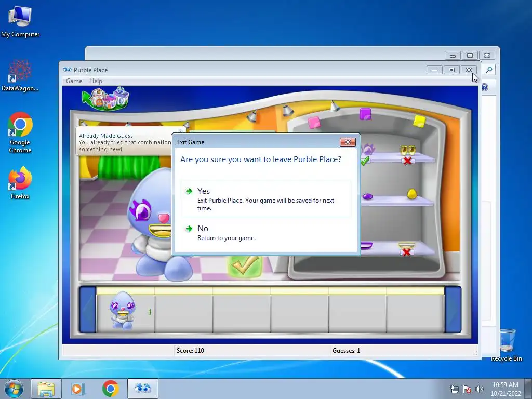Click help icon in background window

pos(485,87)
